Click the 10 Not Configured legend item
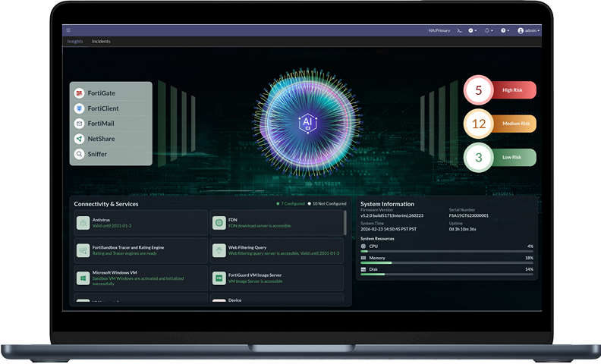This screenshot has height=364, width=601. click(327, 204)
